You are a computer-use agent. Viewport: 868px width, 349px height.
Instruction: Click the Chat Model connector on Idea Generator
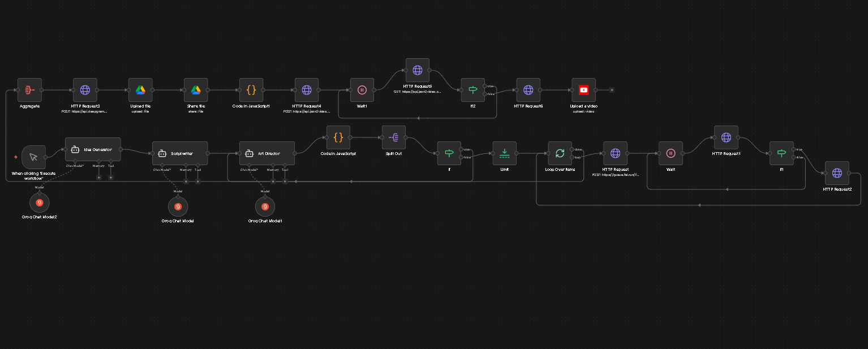(x=75, y=162)
